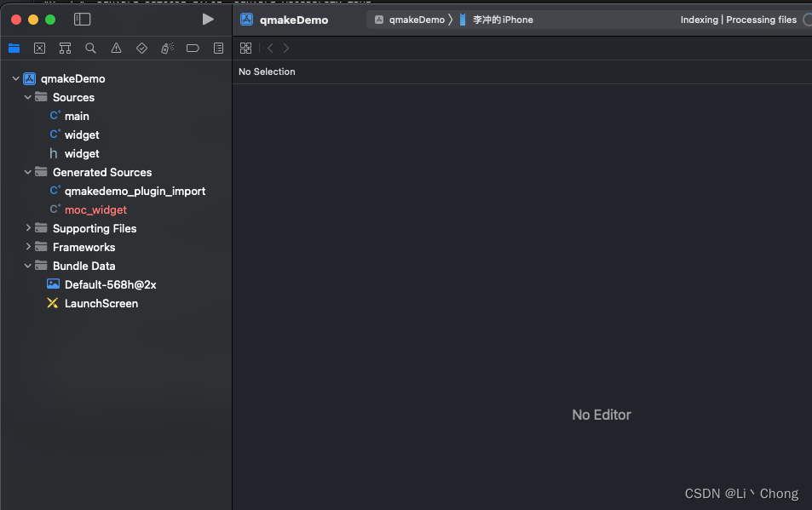The height and width of the screenshot is (510, 812).
Task: Open the Debug navigator icon
Action: pos(167,49)
